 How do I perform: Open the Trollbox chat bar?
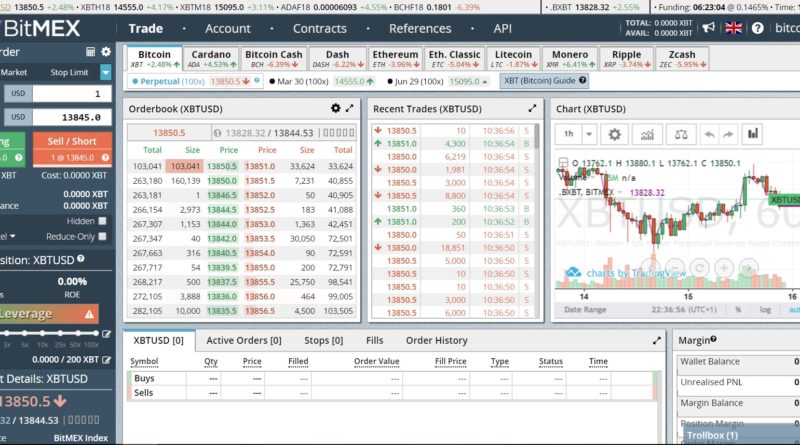tap(742, 435)
